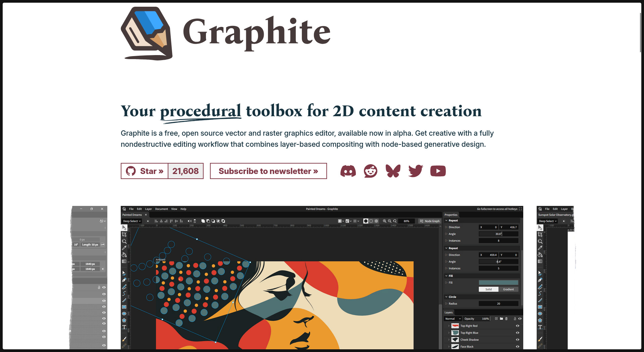
Task: Click the GitHub Star button
Action: (145, 171)
